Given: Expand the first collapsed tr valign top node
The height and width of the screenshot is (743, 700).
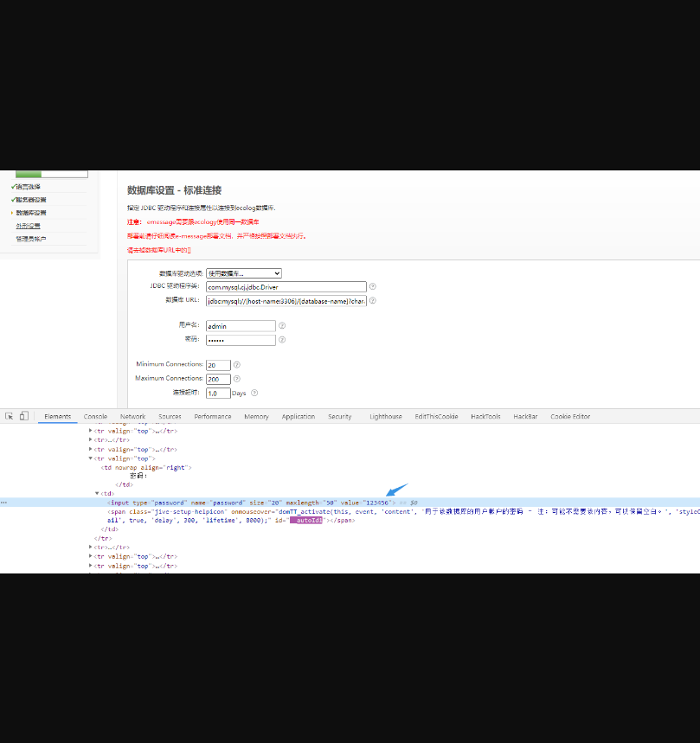Looking at the screenshot, I should 91,431.
